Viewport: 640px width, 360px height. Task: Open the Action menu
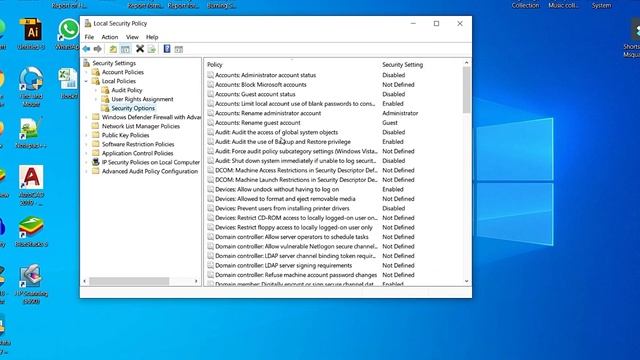point(109,37)
